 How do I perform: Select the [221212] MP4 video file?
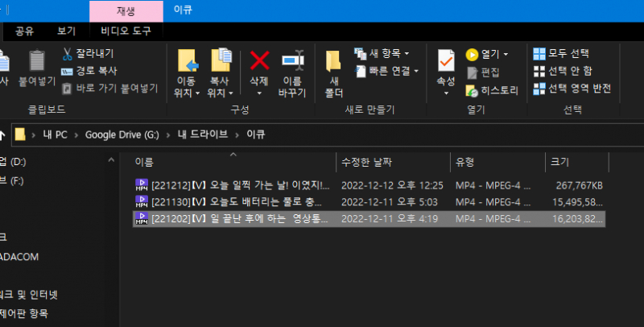click(x=233, y=185)
